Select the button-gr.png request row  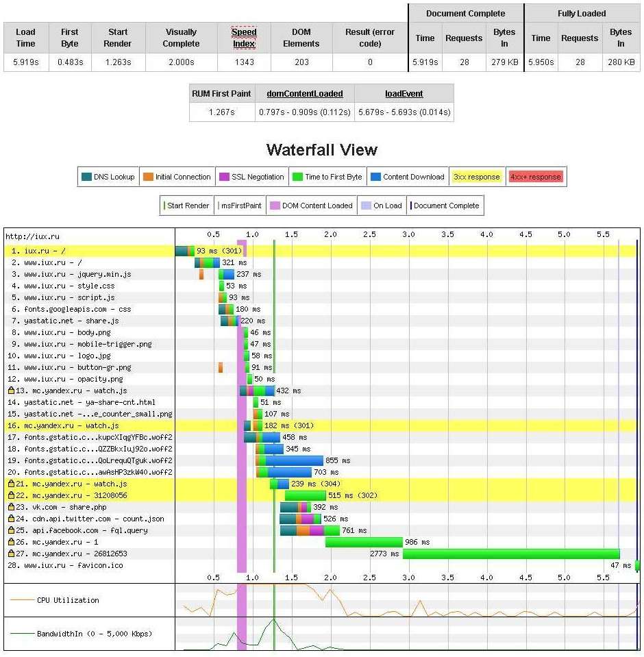[321, 367]
